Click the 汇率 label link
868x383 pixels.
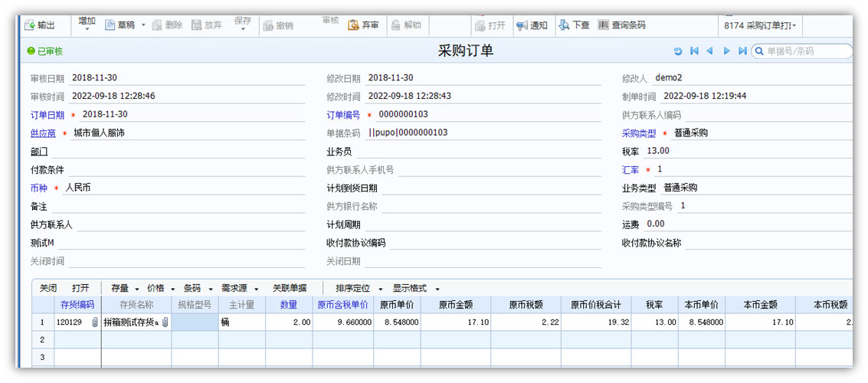click(631, 169)
